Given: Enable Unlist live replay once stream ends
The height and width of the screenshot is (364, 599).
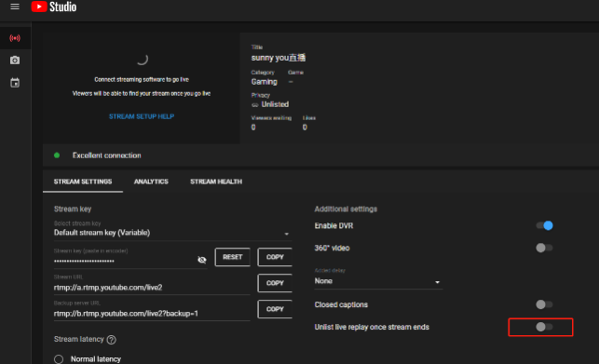Looking at the screenshot, I should coord(544,327).
